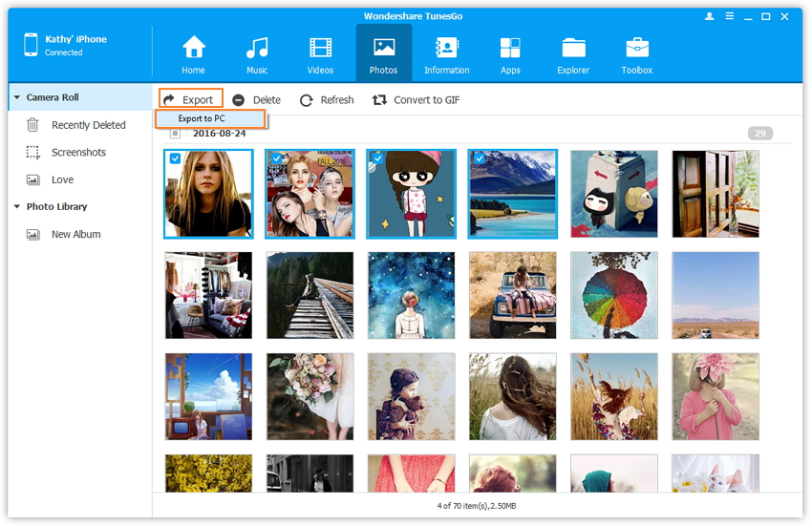Open the Home section icon
The height and width of the screenshot is (526, 812).
coord(194,48)
